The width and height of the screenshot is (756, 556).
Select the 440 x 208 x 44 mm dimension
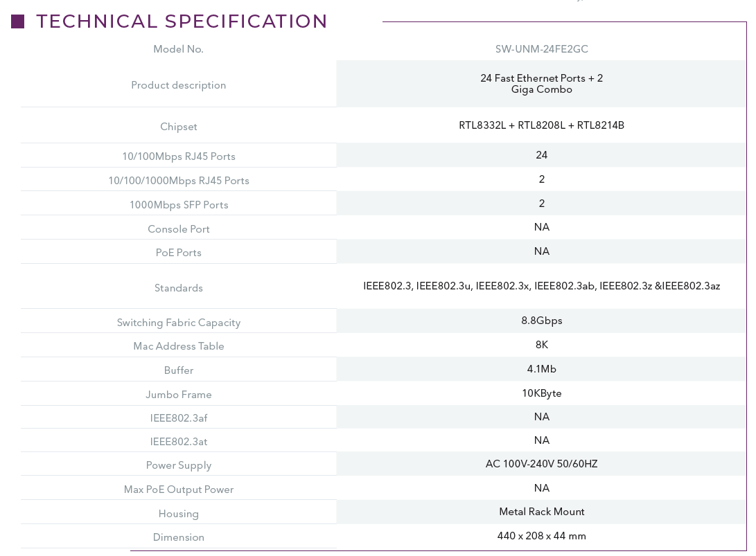541,536
